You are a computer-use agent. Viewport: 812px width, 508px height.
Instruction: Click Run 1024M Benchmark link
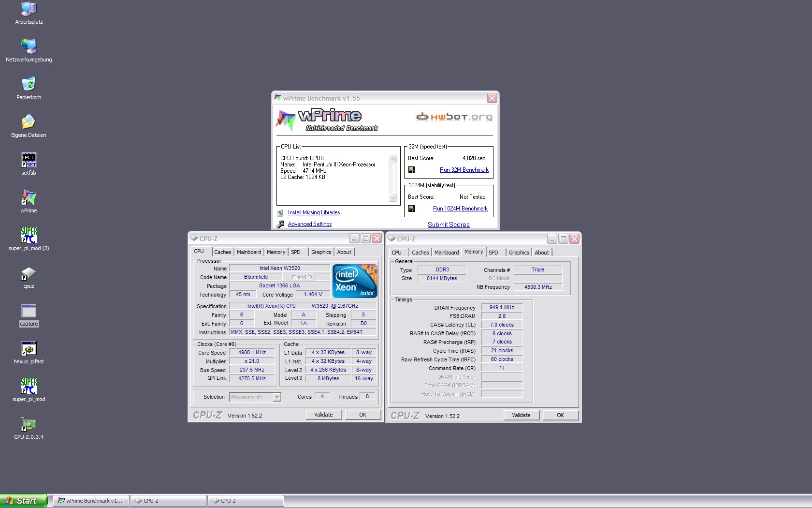[460, 209]
